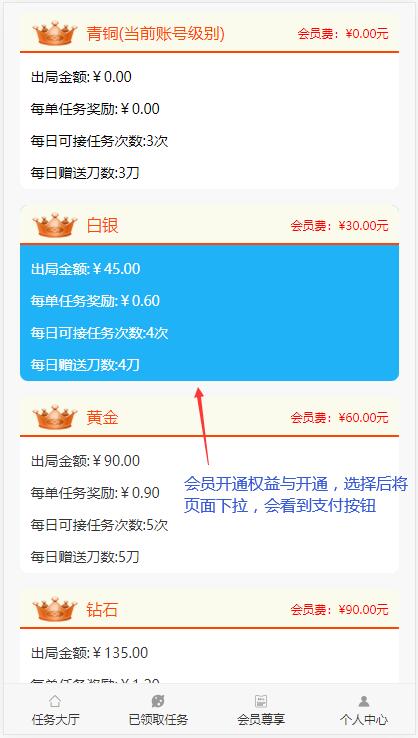The image size is (418, 738).
Task: Choose the 青铜 membership benefits panel
Action: [209, 121]
